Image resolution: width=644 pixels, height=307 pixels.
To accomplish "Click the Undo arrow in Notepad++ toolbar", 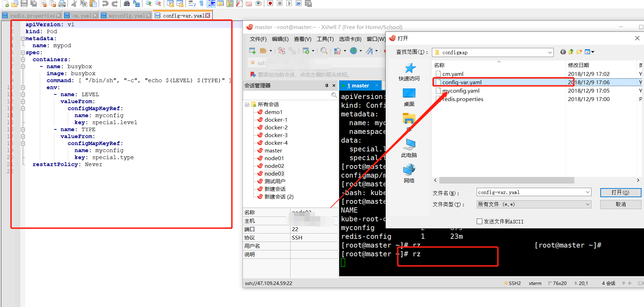I will (x=105, y=3).
